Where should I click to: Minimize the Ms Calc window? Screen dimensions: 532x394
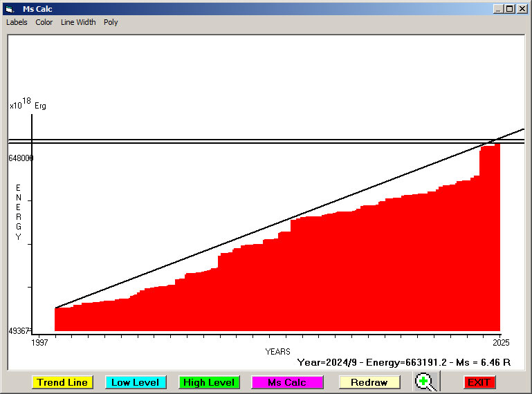pos(498,9)
